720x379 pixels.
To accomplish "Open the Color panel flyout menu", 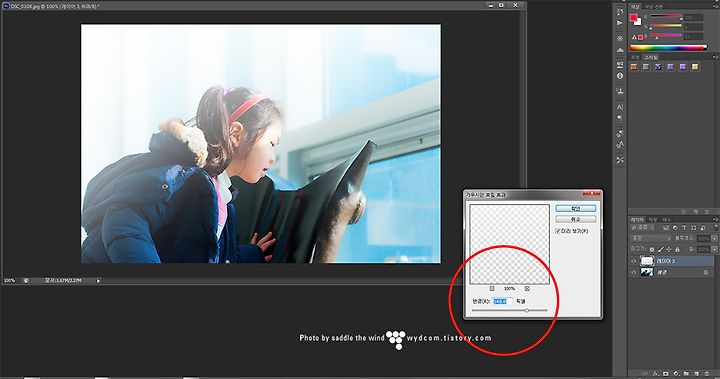I will pos(716,6).
